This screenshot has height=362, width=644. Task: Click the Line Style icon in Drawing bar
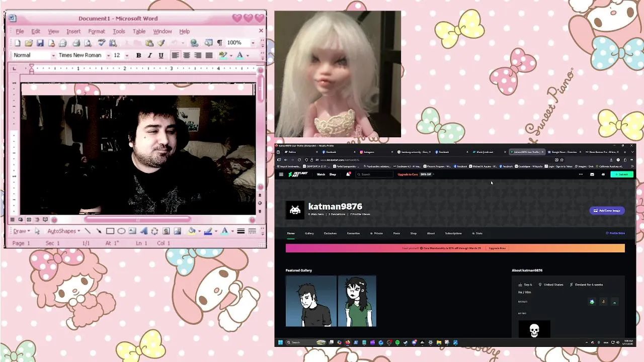[x=241, y=231]
